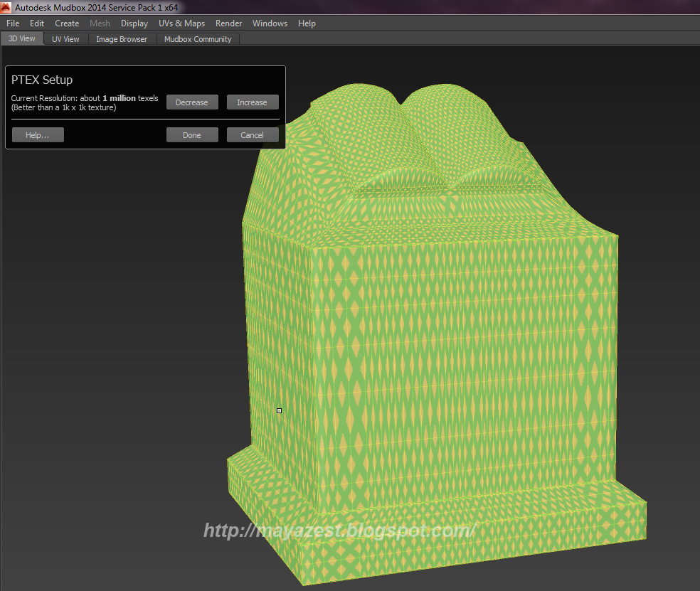700x591 pixels.
Task: Open PTEX Setup help
Action: pos(37,134)
